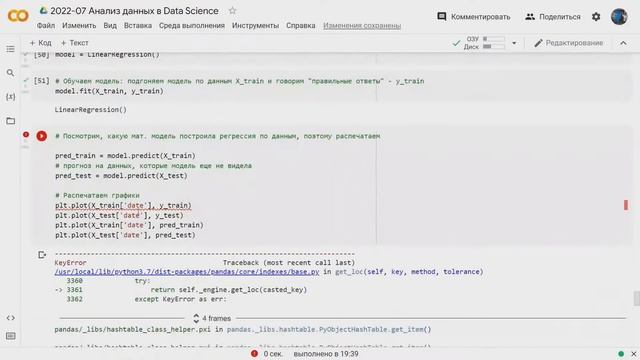Screen dimensions: 640x360
Task: Open the View menu (Вид)
Action: [x=110, y=25]
